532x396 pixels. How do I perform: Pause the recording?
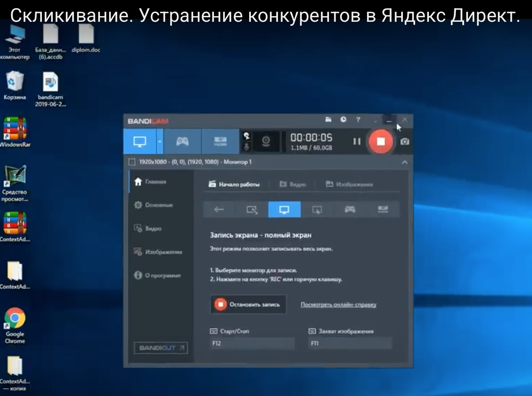[357, 141]
